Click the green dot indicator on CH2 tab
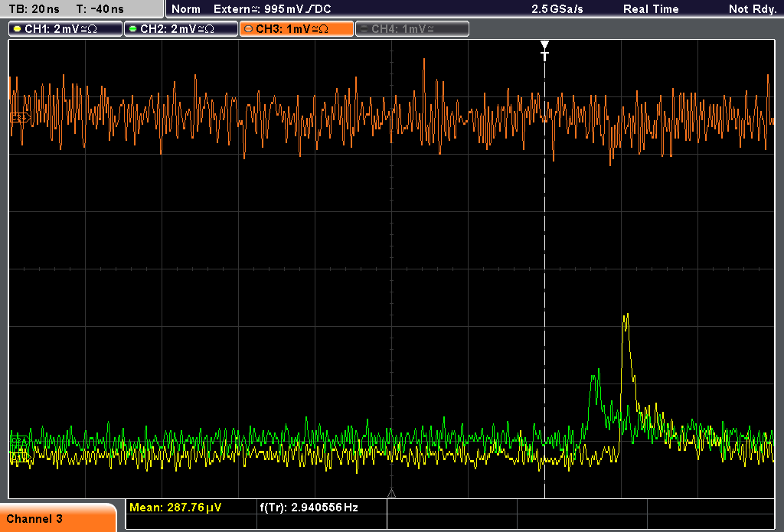The image size is (784, 532). pyautogui.click(x=133, y=29)
